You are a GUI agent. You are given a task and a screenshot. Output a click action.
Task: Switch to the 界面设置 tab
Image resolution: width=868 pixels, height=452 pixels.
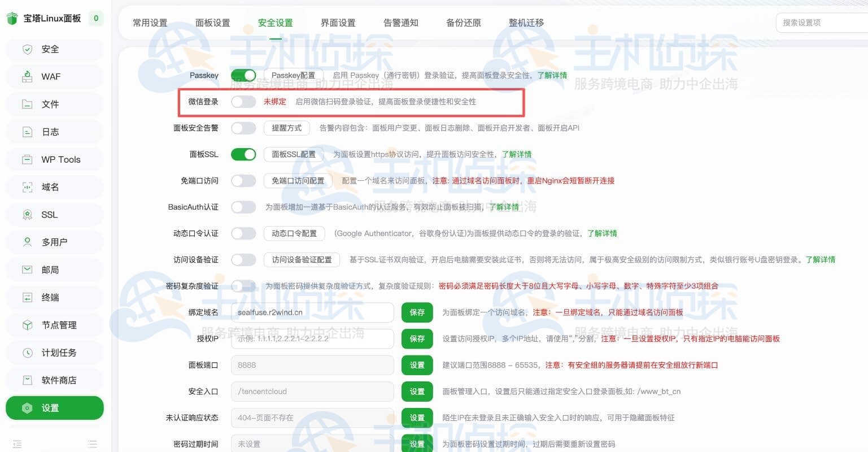(337, 23)
